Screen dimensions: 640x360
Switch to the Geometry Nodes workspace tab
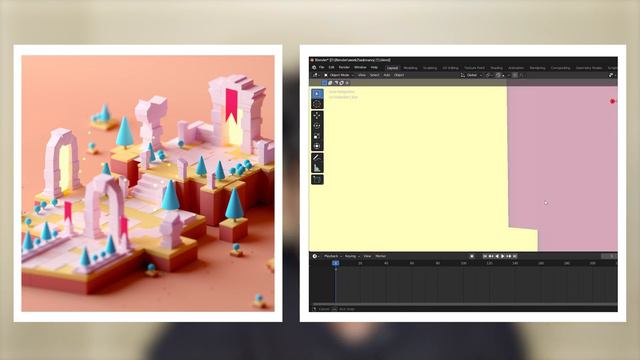coord(589,68)
